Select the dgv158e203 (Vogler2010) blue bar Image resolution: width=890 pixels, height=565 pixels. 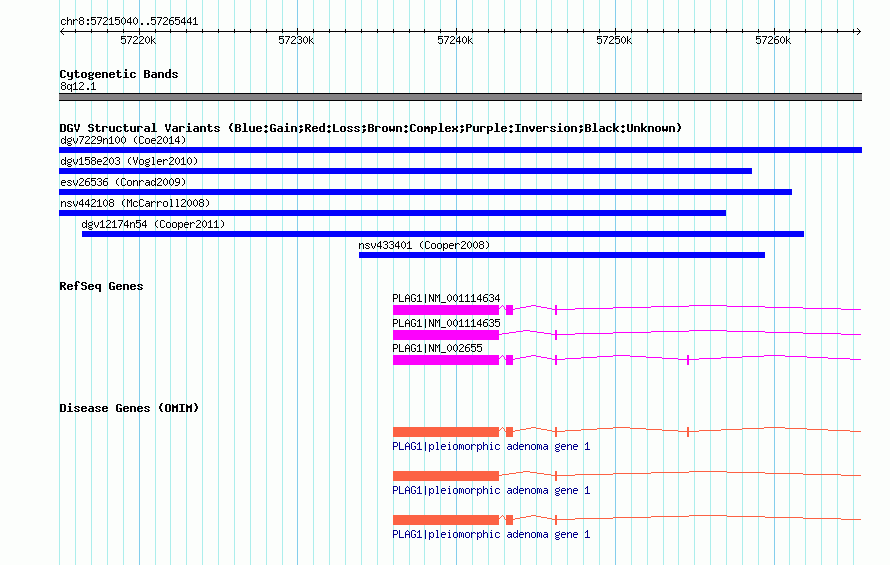[405, 171]
